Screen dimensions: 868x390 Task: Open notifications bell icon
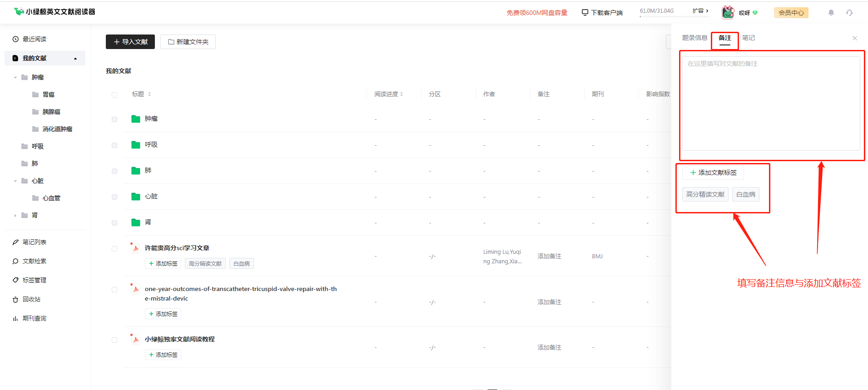point(831,13)
